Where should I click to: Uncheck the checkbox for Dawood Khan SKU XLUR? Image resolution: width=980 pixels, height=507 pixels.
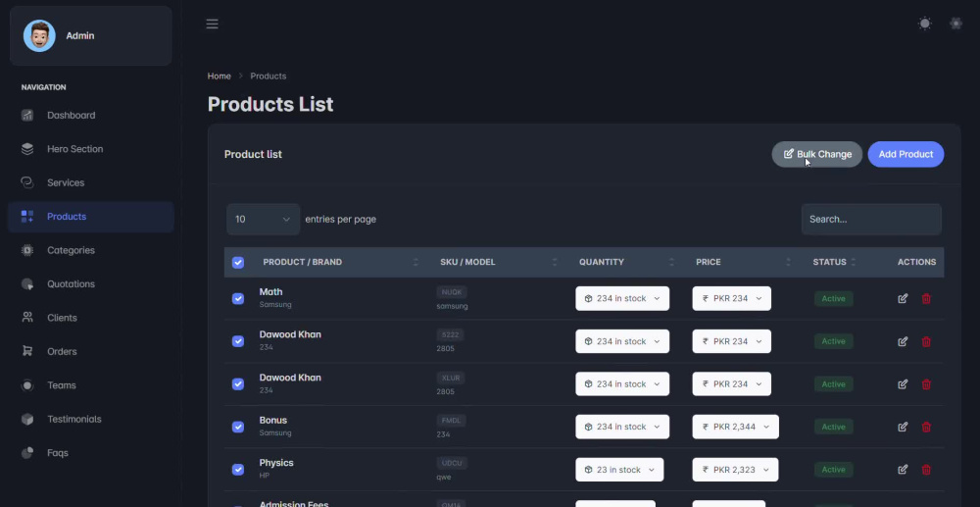[x=238, y=383]
